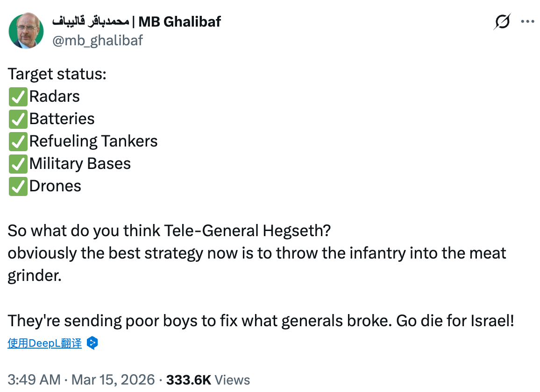Click the green checkmark beside Drones
Viewport: 540px width, 392px height.
18,186
